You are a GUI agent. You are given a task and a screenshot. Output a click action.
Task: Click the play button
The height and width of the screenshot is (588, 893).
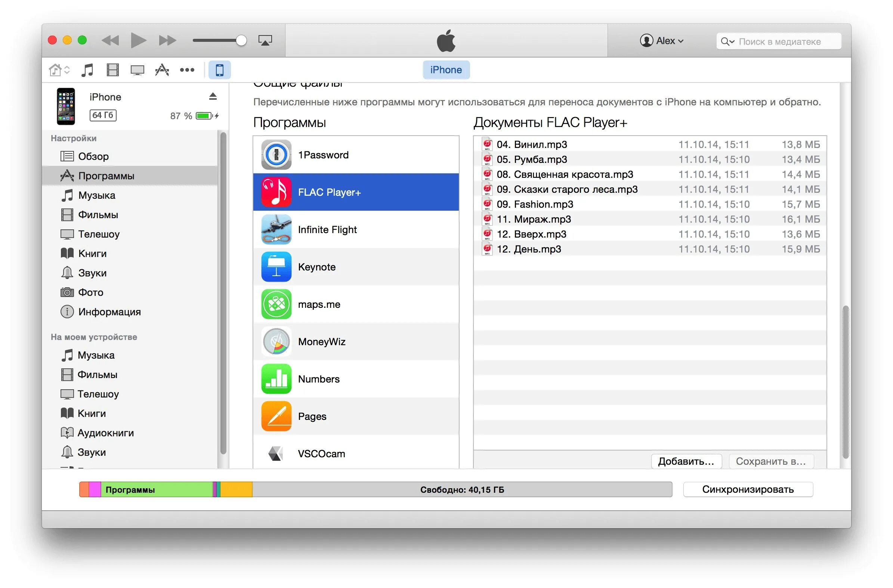139,40
